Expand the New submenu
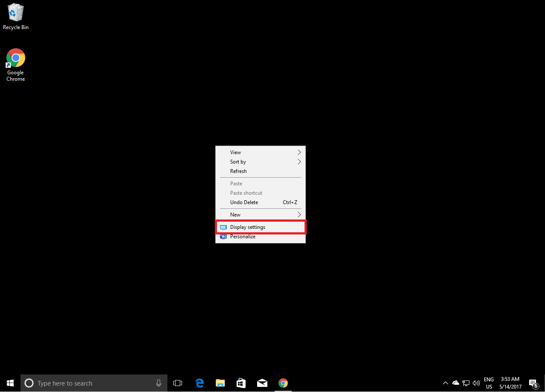 click(x=261, y=215)
